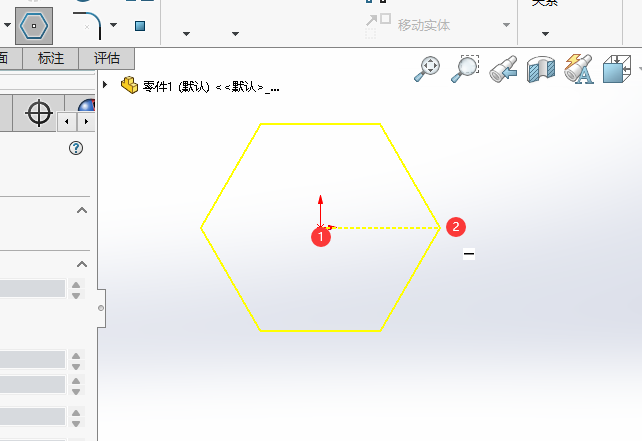
Task: Collapse the upper property section chevron
Action: click(x=82, y=210)
